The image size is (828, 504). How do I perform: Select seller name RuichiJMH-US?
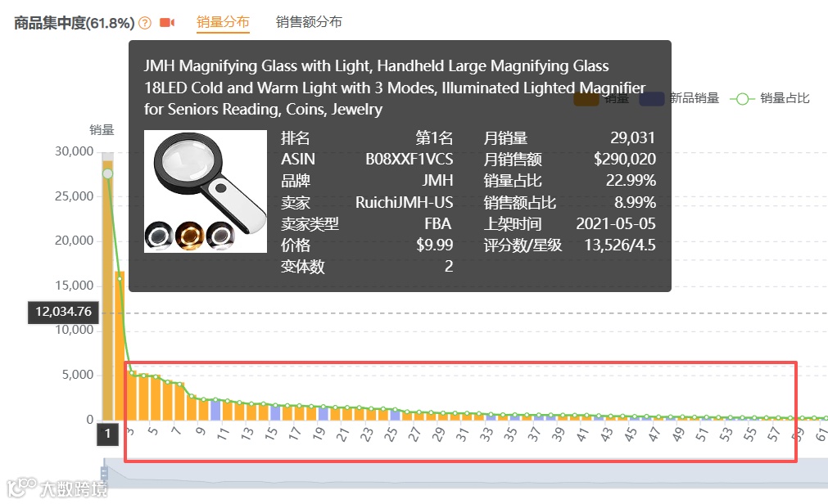404,202
